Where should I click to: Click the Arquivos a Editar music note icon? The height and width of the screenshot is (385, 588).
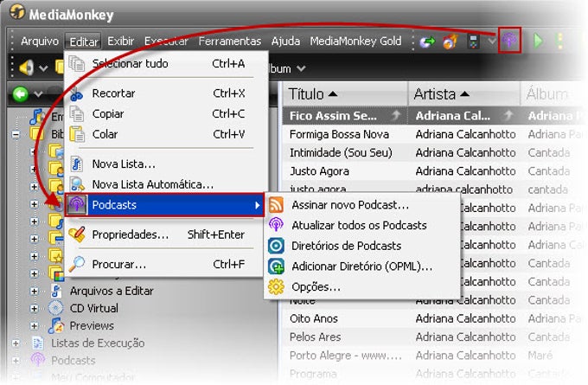coord(56,291)
